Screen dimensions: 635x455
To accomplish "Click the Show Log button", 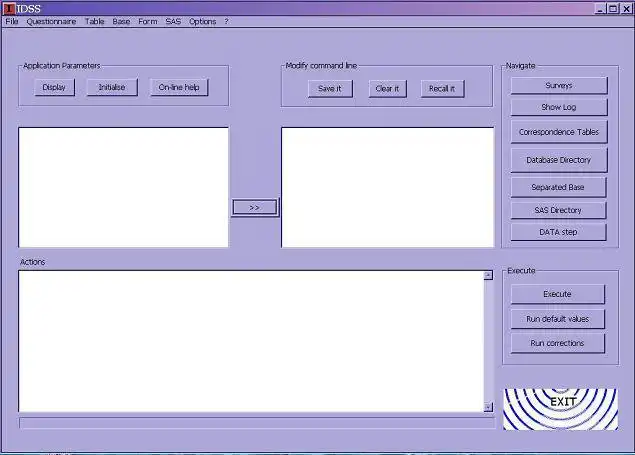I will coord(559,107).
